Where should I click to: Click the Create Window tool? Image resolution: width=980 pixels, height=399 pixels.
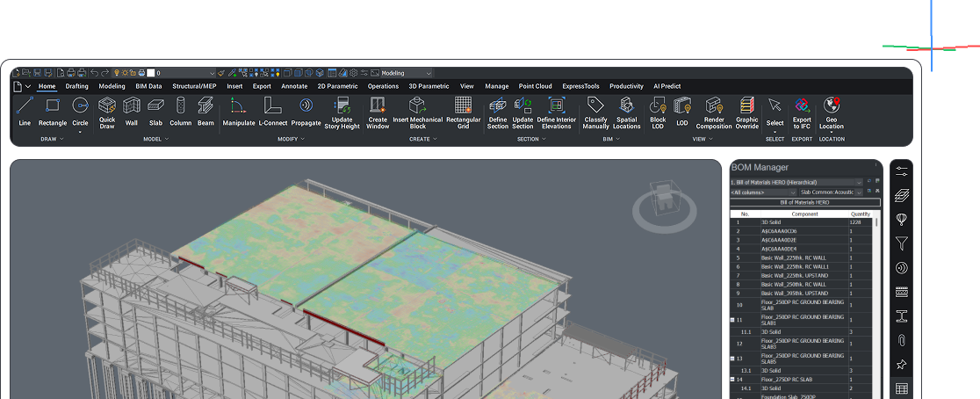tap(378, 112)
